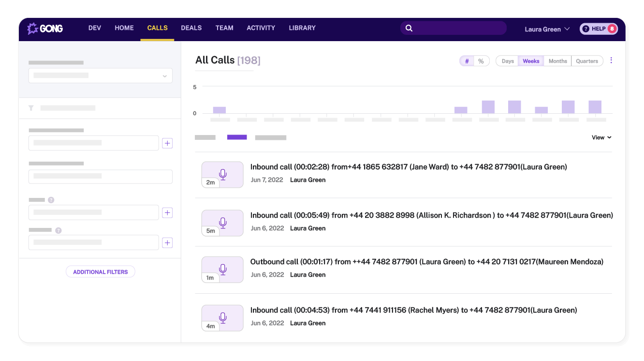Click the HELP button with notification badge

tap(598, 29)
